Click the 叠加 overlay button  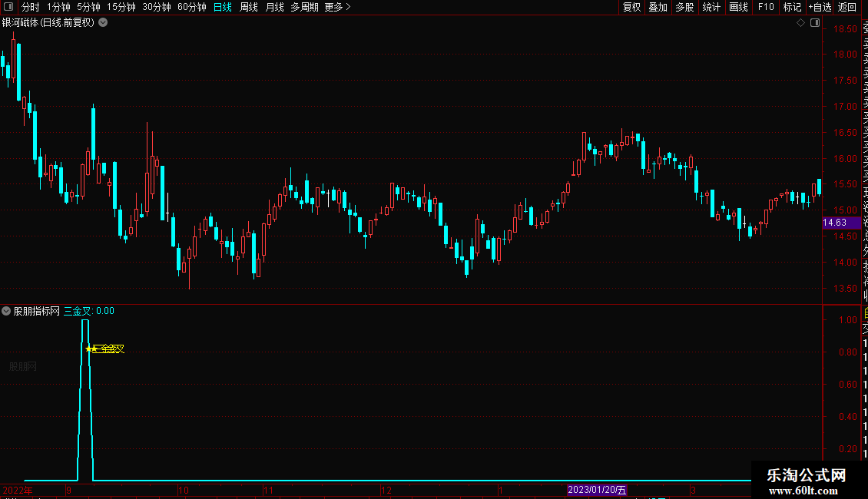click(x=658, y=7)
